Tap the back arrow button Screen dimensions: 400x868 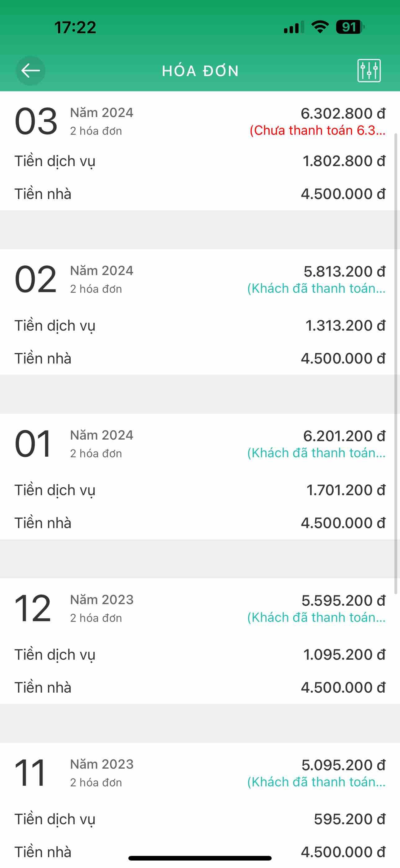tap(31, 71)
